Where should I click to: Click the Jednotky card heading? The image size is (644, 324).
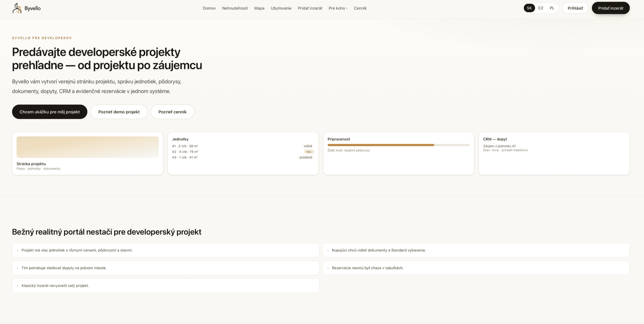(x=180, y=139)
